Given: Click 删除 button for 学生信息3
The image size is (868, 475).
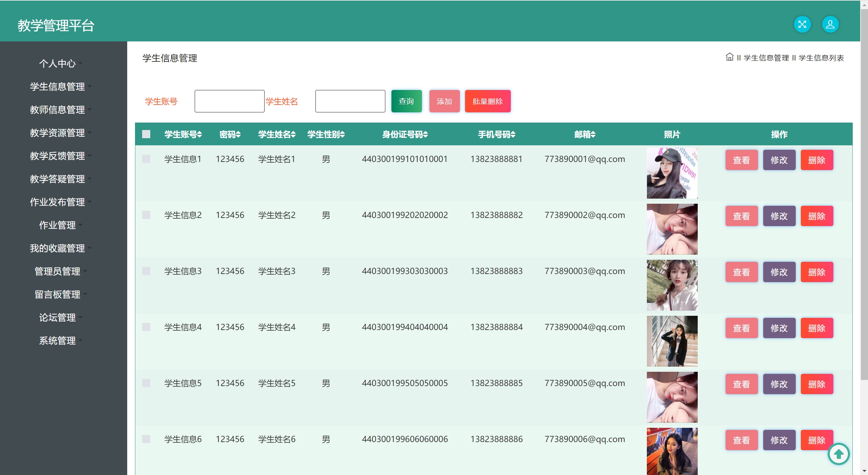Looking at the screenshot, I should point(816,272).
